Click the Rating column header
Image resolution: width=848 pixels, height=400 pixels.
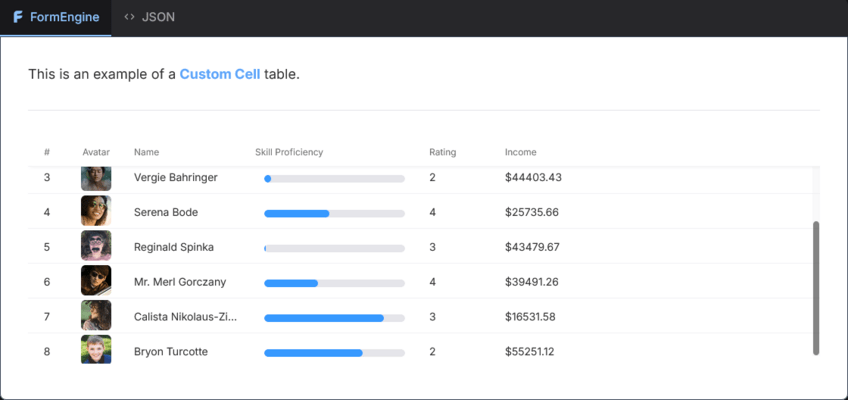[x=442, y=152]
